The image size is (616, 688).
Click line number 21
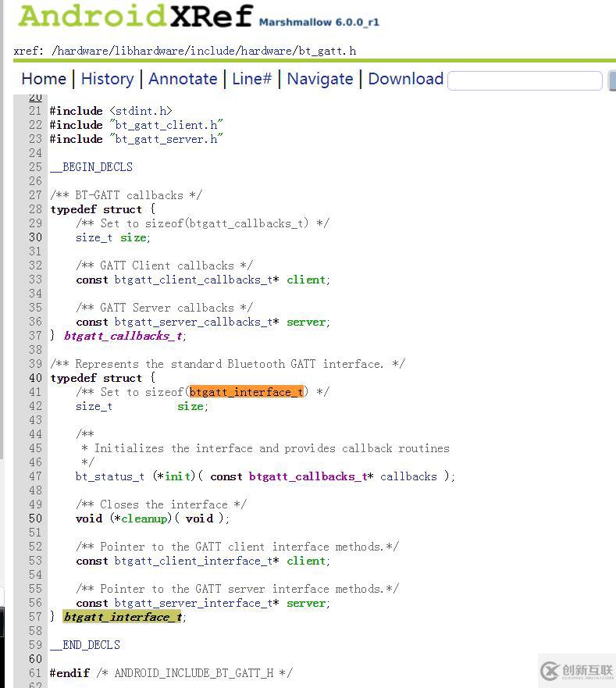(36, 111)
